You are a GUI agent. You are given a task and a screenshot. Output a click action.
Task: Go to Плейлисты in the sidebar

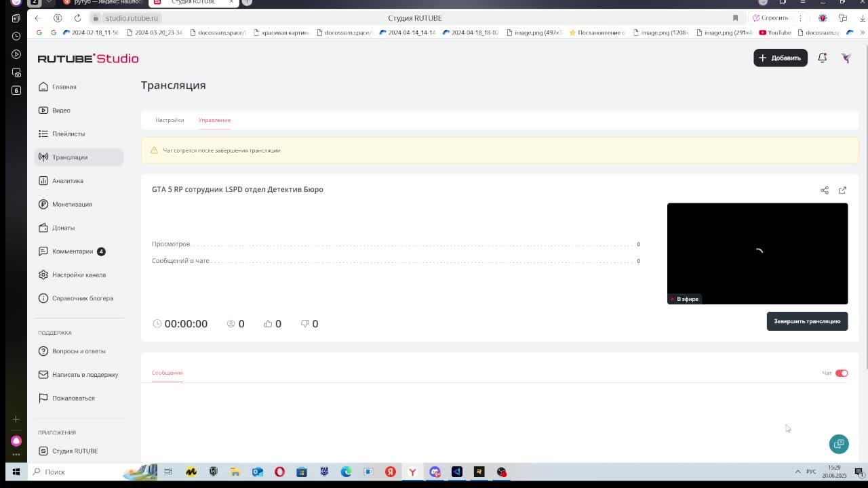[79, 134]
